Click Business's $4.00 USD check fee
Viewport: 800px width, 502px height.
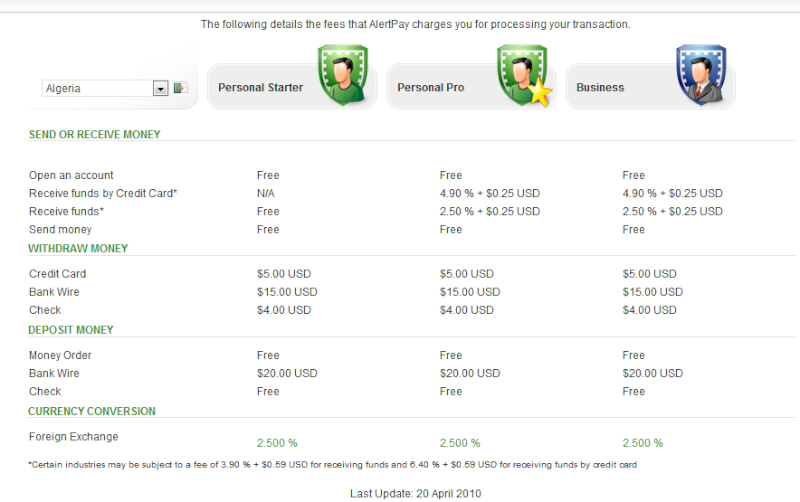(x=649, y=310)
